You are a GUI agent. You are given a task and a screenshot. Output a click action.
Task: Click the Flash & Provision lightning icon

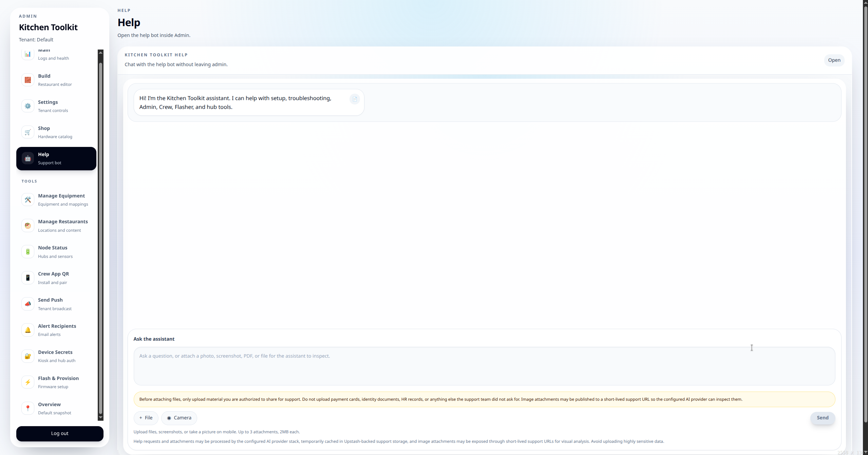click(28, 382)
